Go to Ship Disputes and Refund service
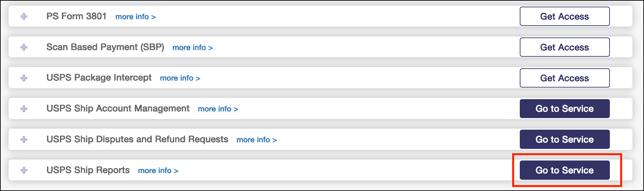 564,139
